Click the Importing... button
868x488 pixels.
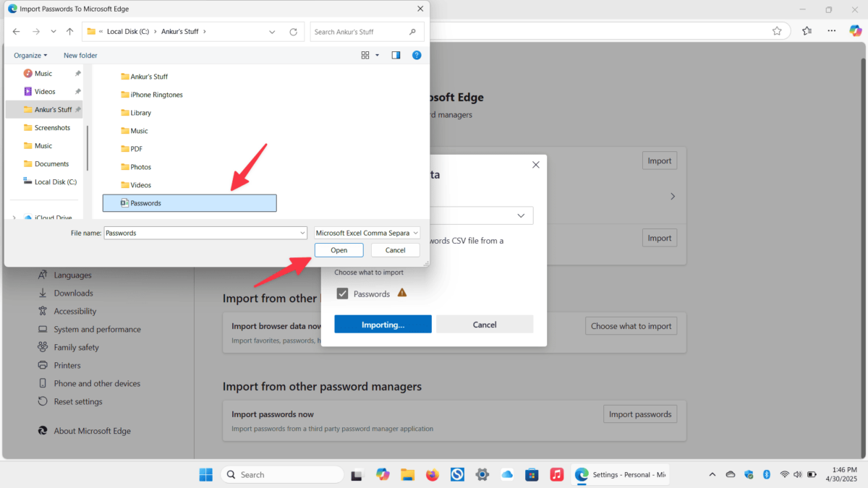click(x=383, y=325)
